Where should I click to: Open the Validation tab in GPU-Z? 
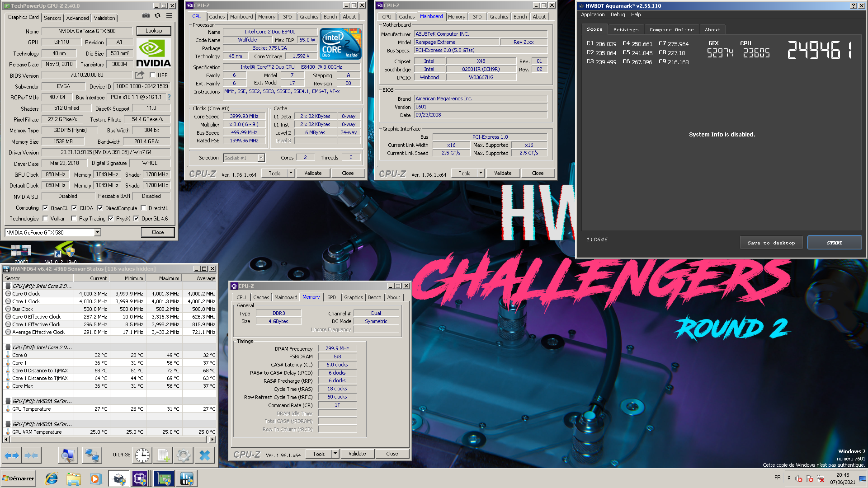104,18
